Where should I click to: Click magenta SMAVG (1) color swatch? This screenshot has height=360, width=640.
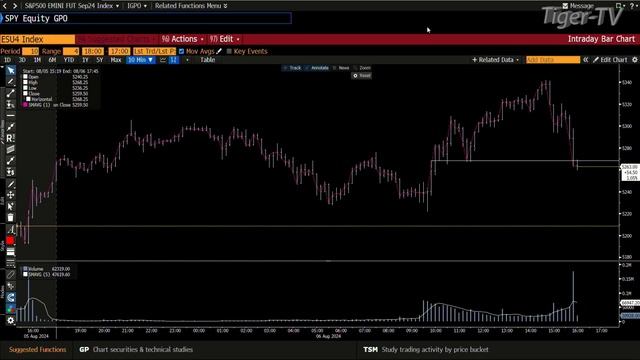click(25, 105)
